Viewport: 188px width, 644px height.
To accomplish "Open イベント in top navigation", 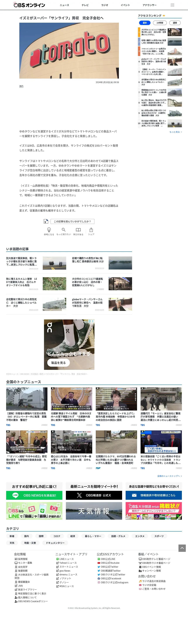I will 125,5.
